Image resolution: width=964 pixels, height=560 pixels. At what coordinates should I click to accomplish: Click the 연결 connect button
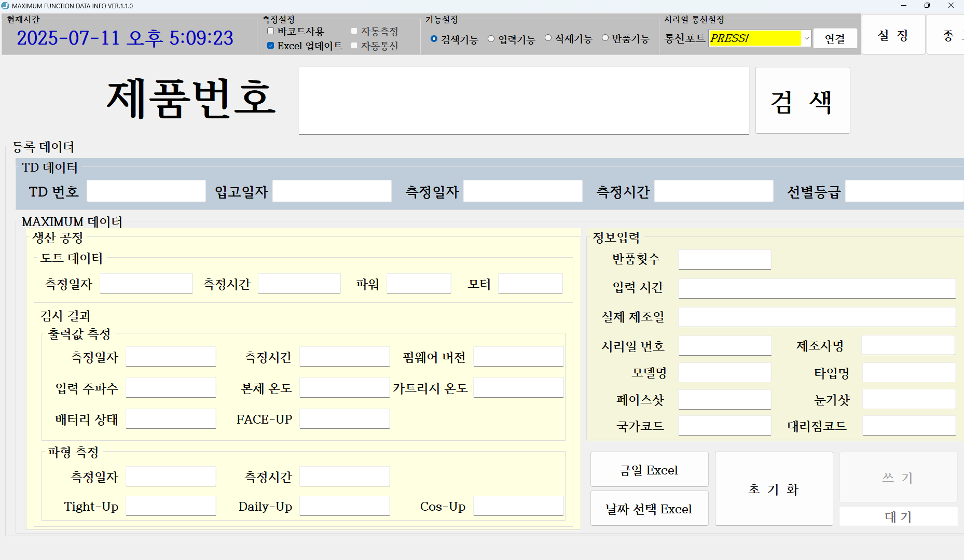[x=835, y=38]
